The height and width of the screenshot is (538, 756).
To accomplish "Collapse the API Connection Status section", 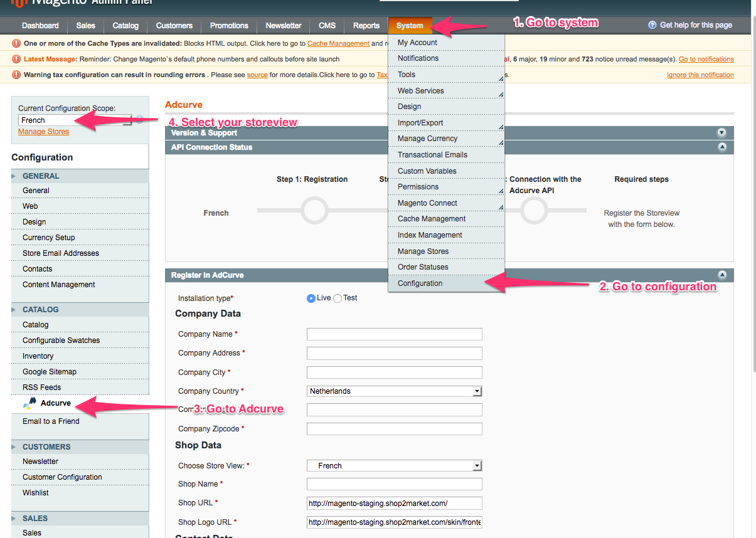I will 721,147.
